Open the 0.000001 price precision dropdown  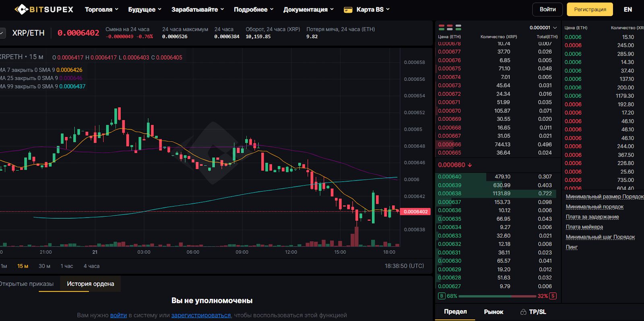[x=543, y=27]
